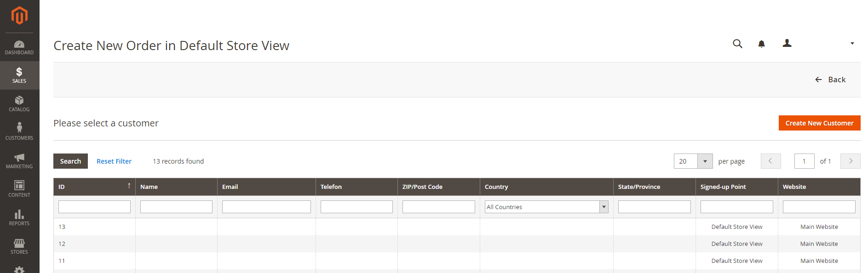Click the magnifying glass search icon
Image resolution: width=868 pixels, height=273 pixels.
[737, 44]
